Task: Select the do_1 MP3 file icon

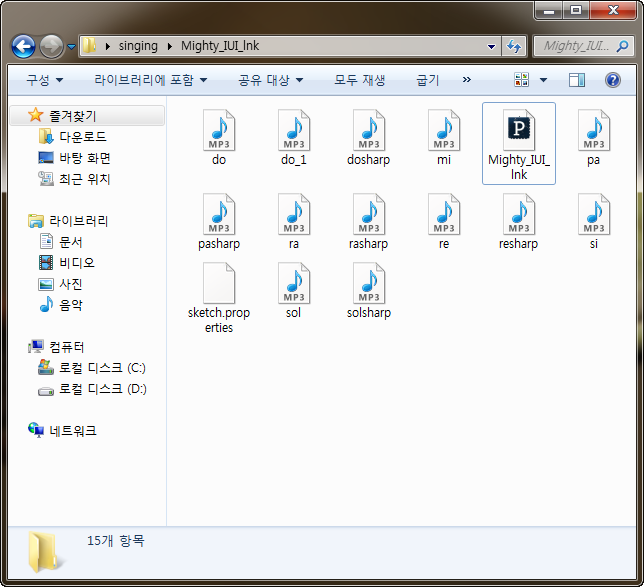Action: pyautogui.click(x=294, y=131)
